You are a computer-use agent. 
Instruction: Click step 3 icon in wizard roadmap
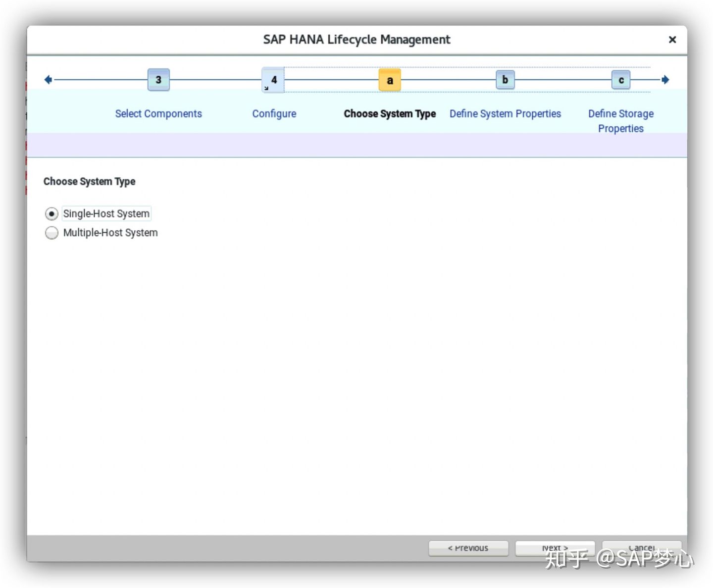tap(158, 80)
